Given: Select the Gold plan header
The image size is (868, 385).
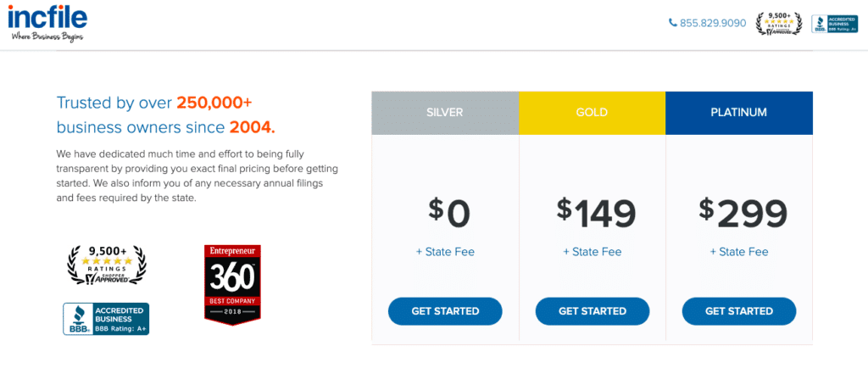Looking at the screenshot, I should click(x=592, y=113).
